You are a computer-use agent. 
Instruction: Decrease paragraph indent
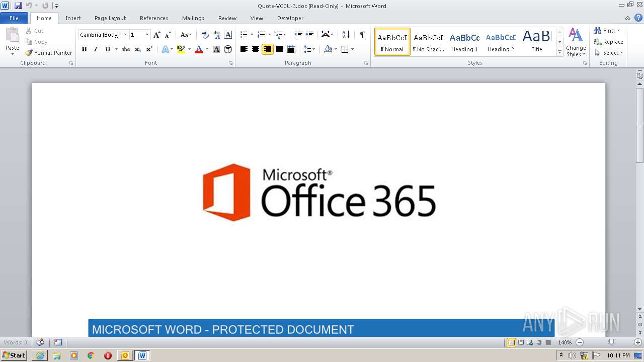pos(298,35)
